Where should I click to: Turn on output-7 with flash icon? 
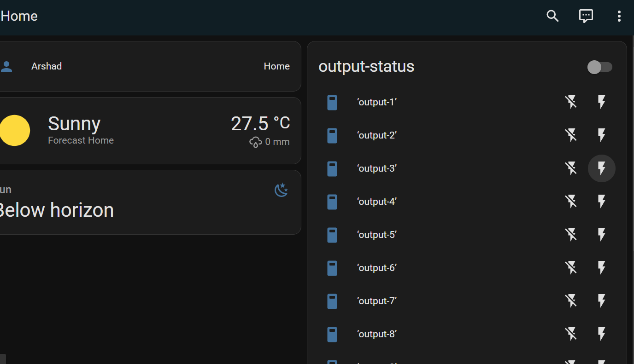[601, 301]
